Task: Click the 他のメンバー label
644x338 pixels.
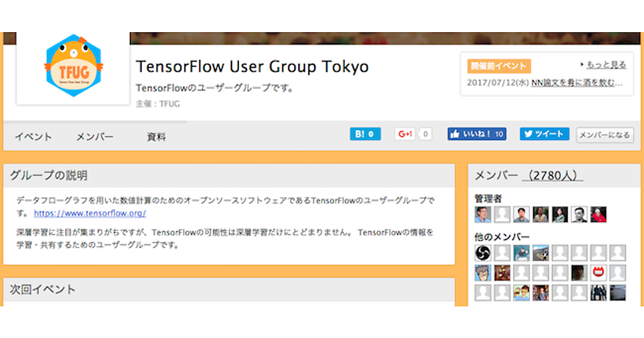Action: pyautogui.click(x=502, y=237)
